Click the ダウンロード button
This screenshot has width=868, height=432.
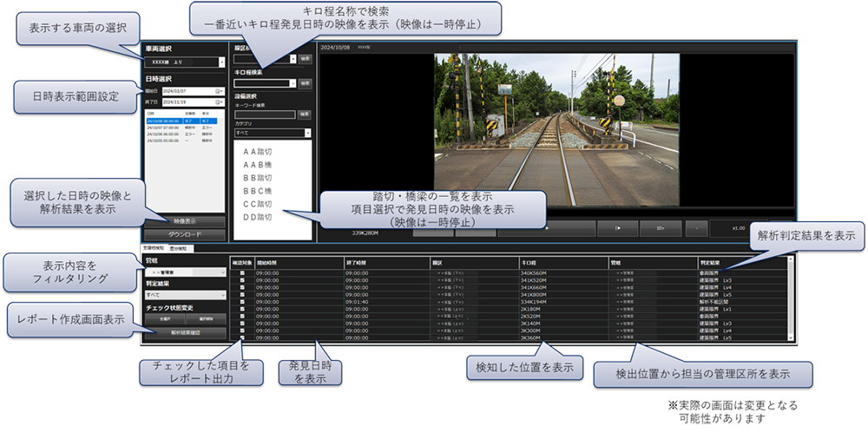click(185, 234)
